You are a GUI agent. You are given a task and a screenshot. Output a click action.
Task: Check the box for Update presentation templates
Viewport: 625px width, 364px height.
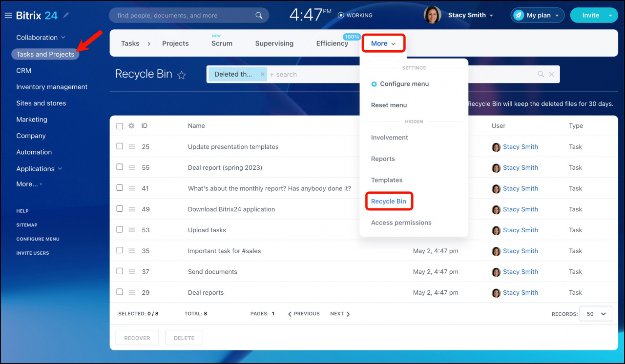120,146
